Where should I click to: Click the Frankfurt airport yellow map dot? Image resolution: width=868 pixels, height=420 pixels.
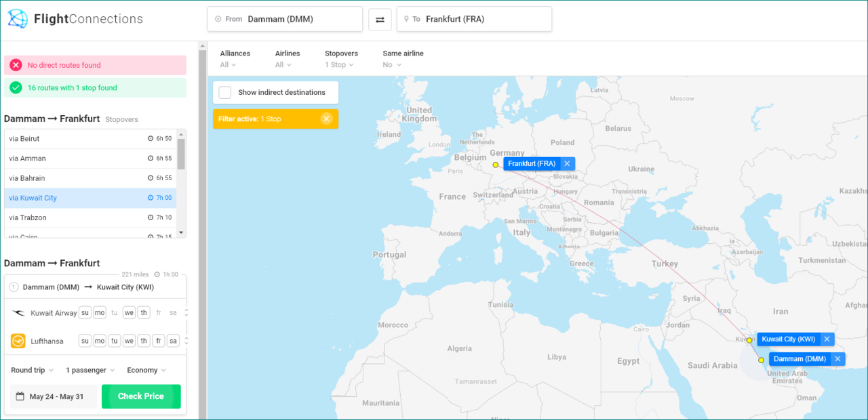496,165
